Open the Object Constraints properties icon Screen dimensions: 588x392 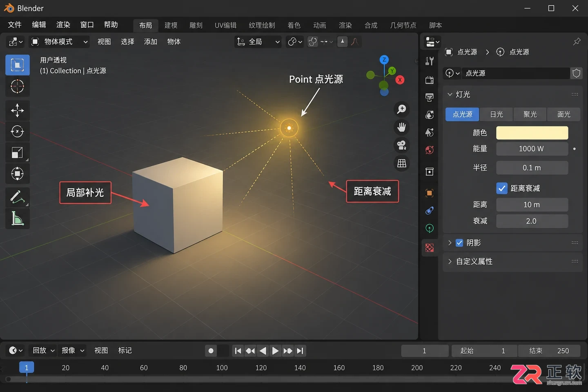coord(430,210)
